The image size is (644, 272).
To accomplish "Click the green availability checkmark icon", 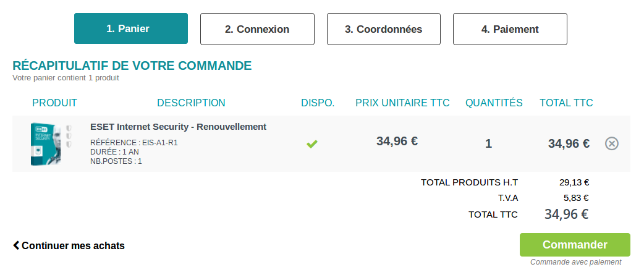I will [x=312, y=144].
